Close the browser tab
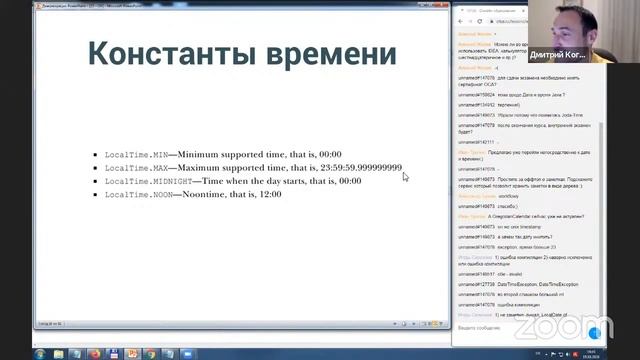This screenshot has width=640, height=360. click(523, 11)
